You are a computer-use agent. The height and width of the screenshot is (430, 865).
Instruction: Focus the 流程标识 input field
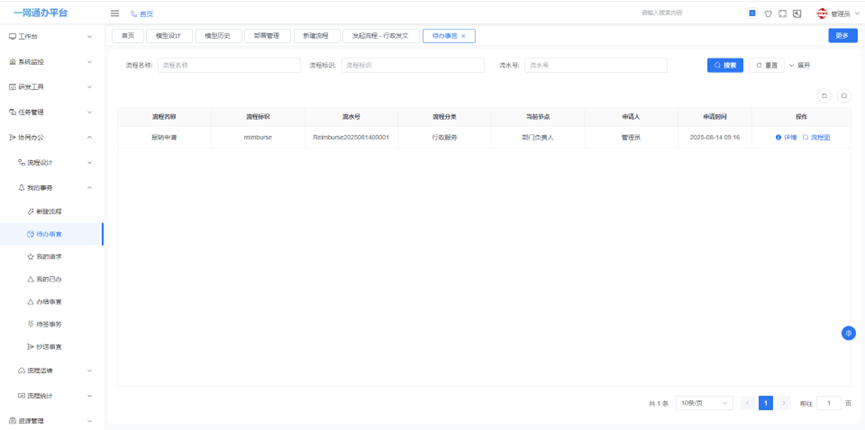click(x=413, y=65)
